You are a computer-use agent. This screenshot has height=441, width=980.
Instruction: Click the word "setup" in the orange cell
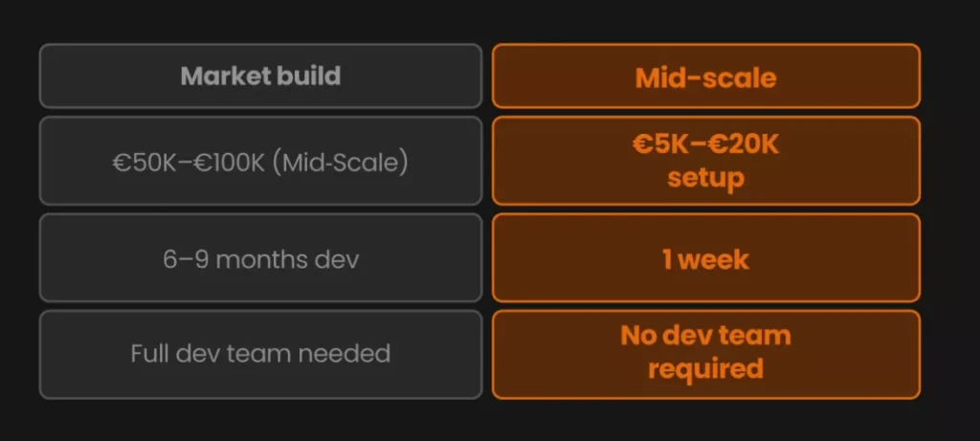(x=705, y=178)
